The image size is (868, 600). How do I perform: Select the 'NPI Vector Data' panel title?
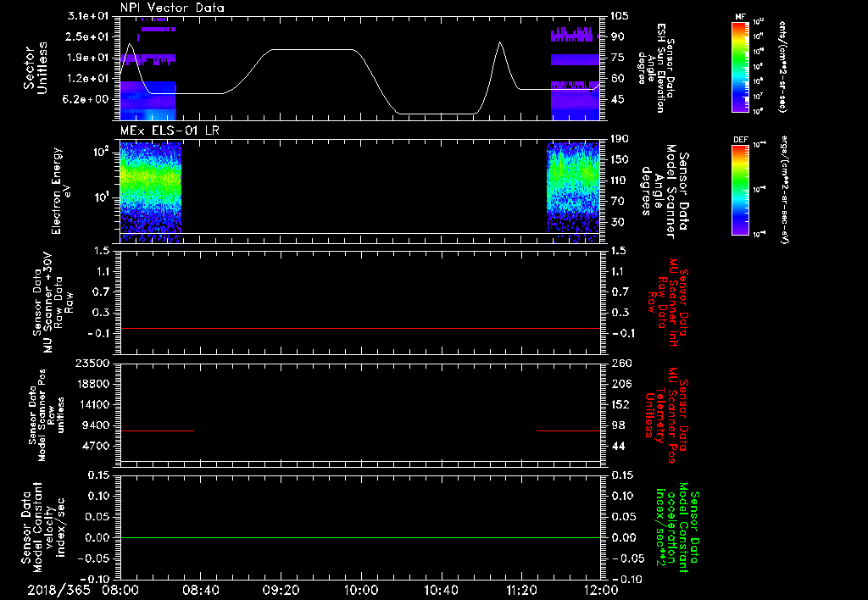(x=172, y=8)
